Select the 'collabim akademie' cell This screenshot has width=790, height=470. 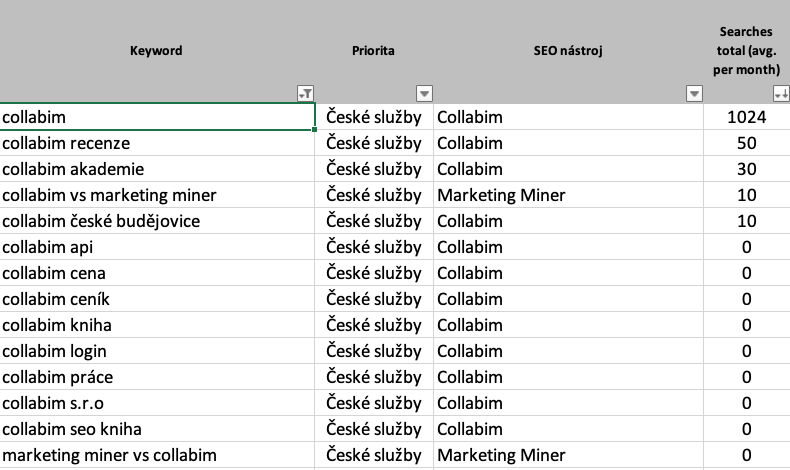(x=157, y=169)
